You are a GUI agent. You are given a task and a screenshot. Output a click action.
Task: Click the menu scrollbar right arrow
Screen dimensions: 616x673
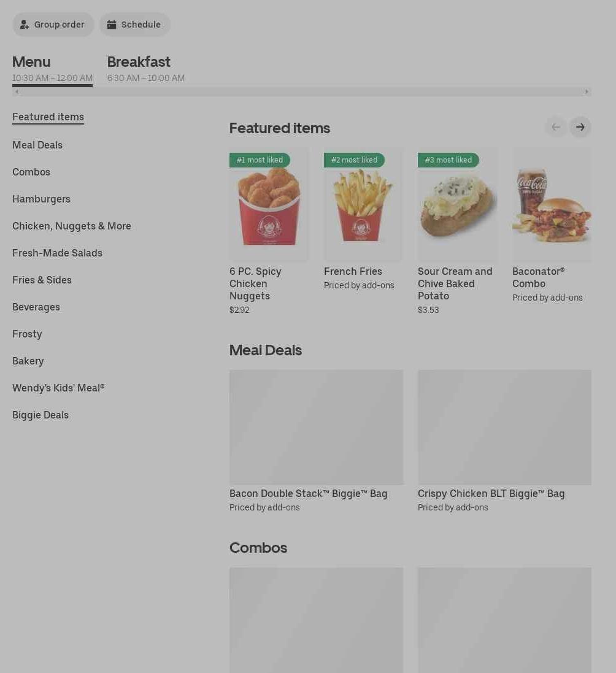(587, 92)
